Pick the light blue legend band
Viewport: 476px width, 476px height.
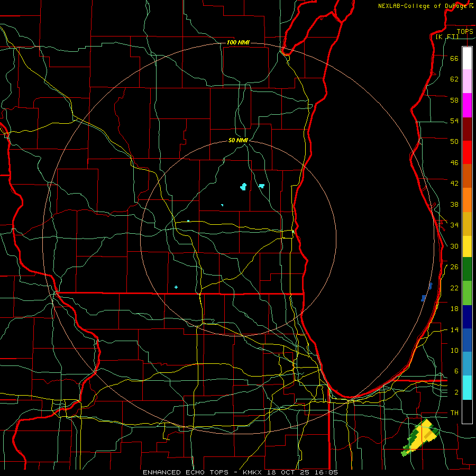tap(467, 364)
